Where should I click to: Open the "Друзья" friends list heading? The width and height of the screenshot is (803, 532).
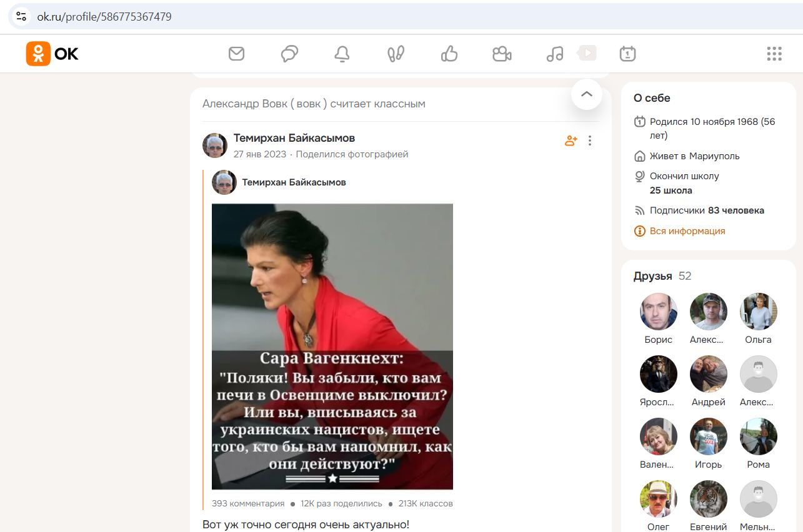(x=652, y=276)
